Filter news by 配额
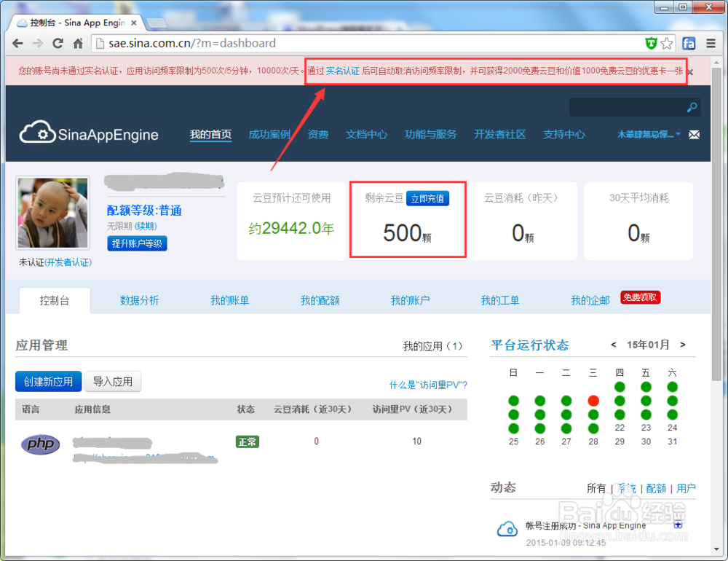Image resolution: width=728 pixels, height=561 pixels. tap(656, 488)
